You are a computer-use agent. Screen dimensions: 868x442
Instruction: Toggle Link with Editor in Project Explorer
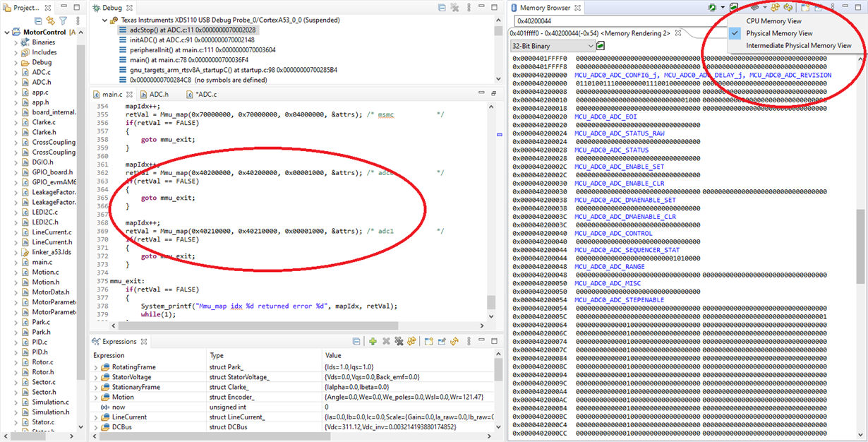pyautogui.click(x=50, y=21)
